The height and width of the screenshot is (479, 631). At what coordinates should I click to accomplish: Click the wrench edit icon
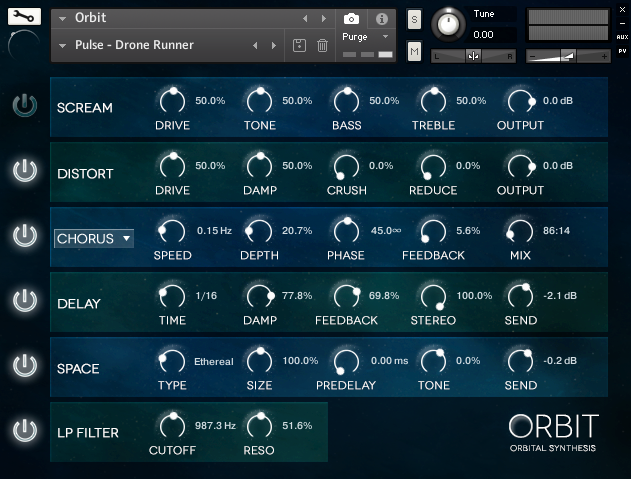point(24,17)
